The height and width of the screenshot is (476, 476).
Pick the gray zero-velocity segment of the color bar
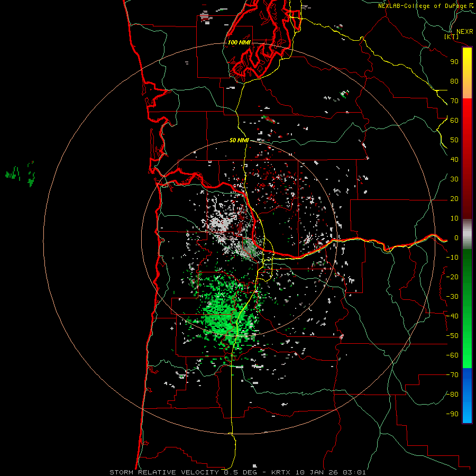467,234
